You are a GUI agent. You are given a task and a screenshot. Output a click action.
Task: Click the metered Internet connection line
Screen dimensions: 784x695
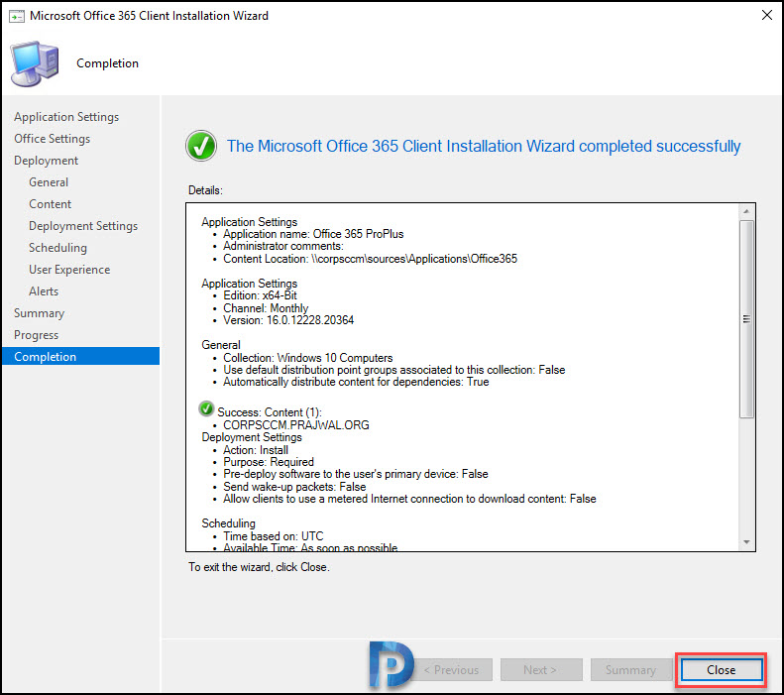[x=409, y=499]
